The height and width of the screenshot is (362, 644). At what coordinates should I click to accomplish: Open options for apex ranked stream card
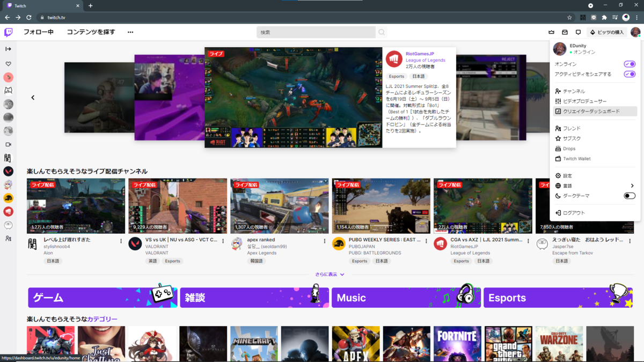coord(325,241)
